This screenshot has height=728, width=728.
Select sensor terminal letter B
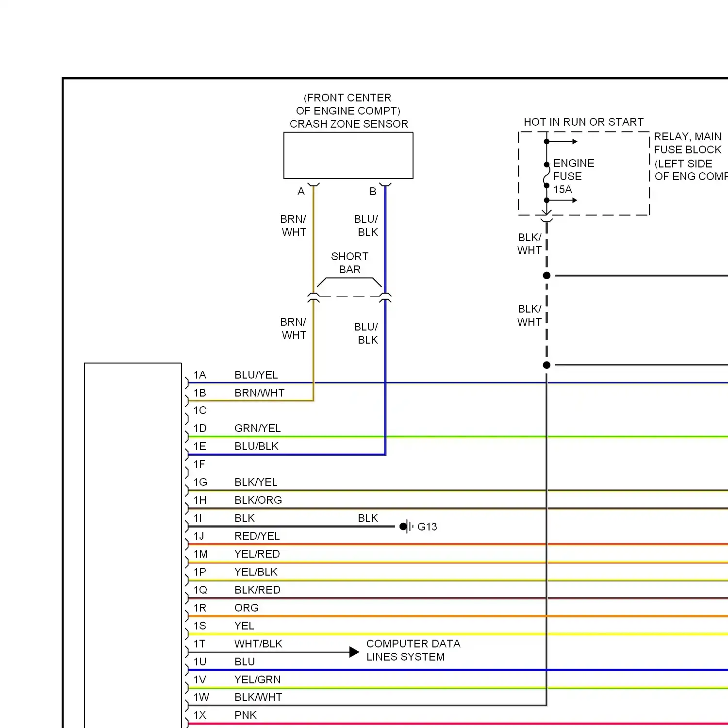coord(373,191)
